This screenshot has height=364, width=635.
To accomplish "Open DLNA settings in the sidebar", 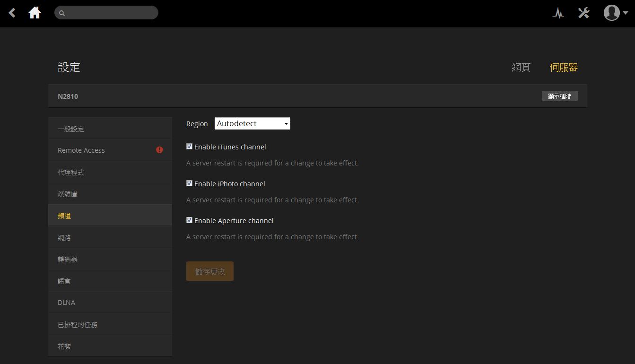I will (x=110, y=303).
